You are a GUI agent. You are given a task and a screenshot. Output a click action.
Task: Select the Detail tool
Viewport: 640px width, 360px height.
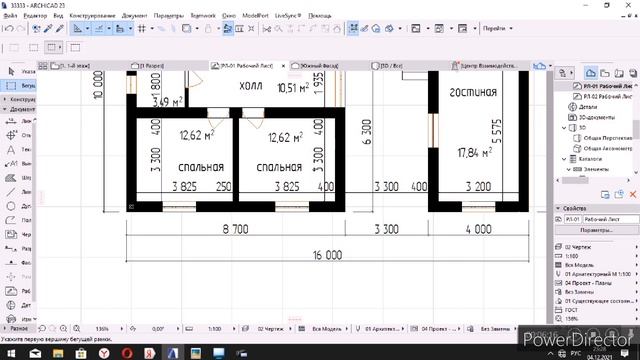[x=11, y=305]
